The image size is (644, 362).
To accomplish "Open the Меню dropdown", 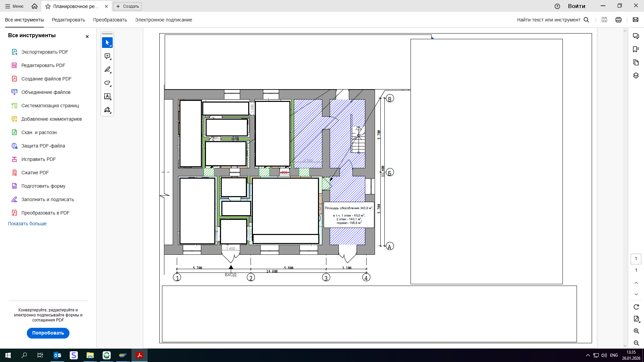I will [14, 6].
